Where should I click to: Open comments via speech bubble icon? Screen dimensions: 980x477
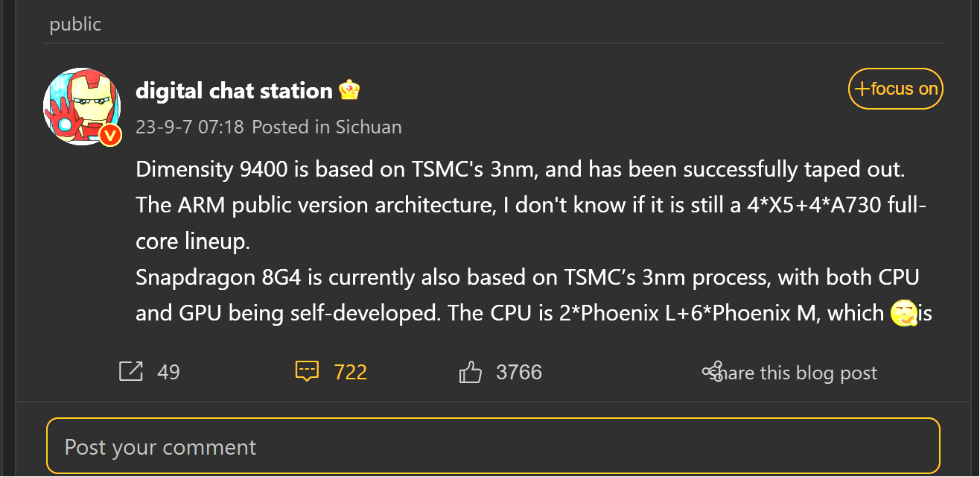pyautogui.click(x=307, y=371)
